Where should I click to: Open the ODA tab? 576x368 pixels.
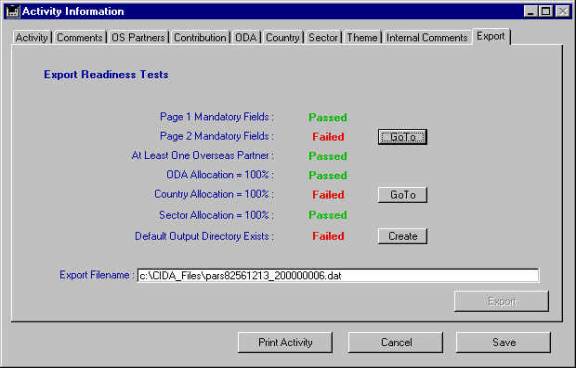[246, 37]
